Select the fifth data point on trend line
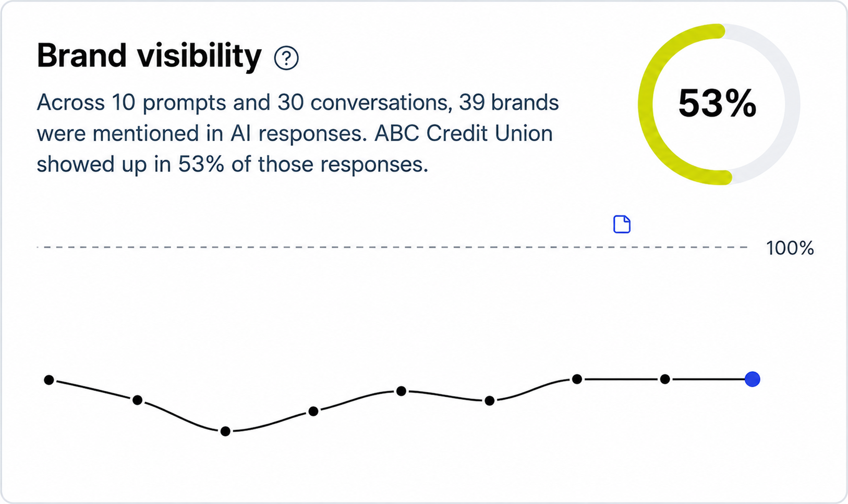Viewport: 848px width, 504px height. [x=401, y=391]
